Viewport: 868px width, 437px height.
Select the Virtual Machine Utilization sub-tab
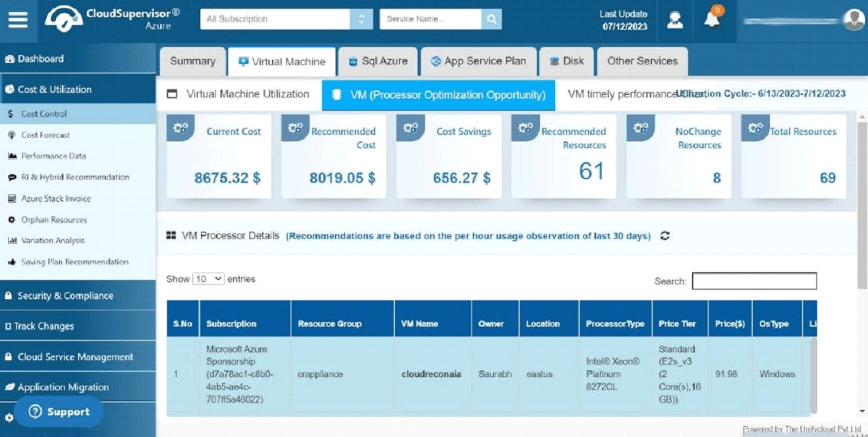[x=239, y=94]
